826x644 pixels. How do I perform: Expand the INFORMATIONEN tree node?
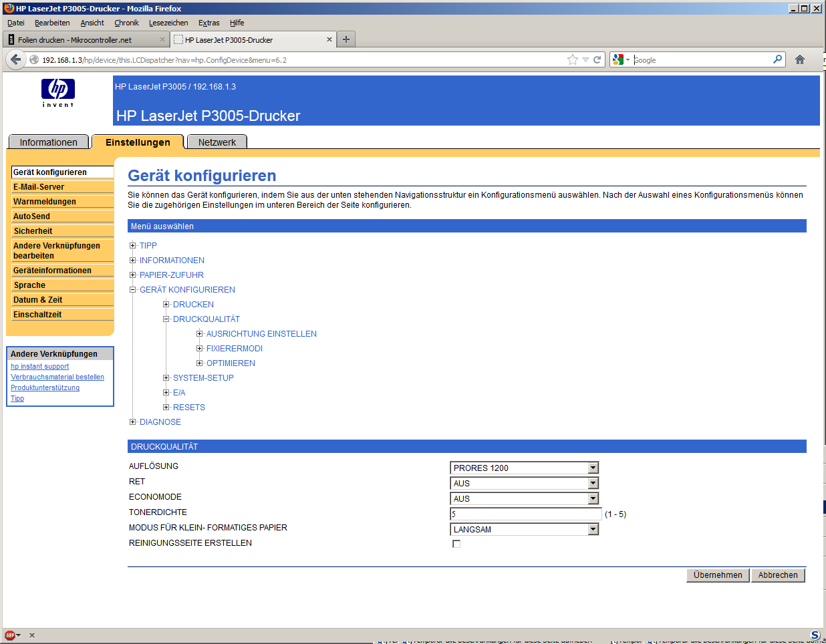[132, 260]
